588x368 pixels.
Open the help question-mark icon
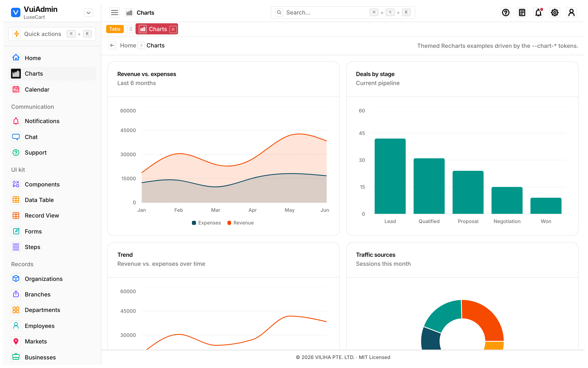[x=505, y=12]
